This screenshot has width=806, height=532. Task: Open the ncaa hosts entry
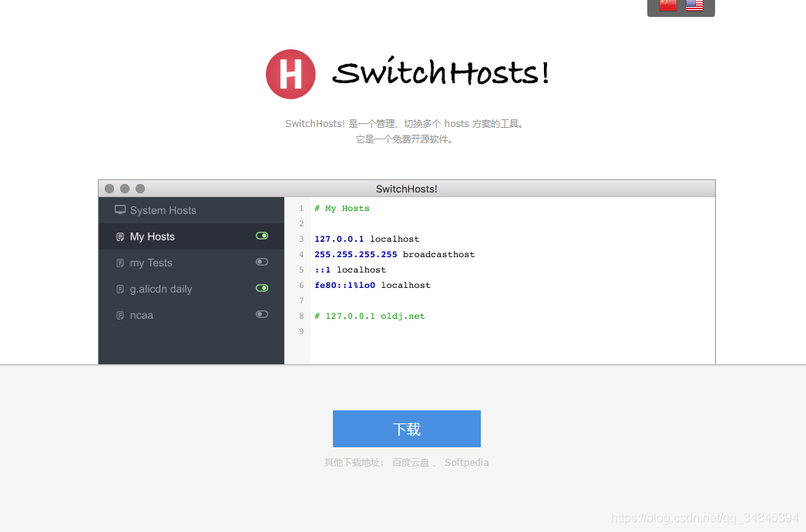(191, 315)
